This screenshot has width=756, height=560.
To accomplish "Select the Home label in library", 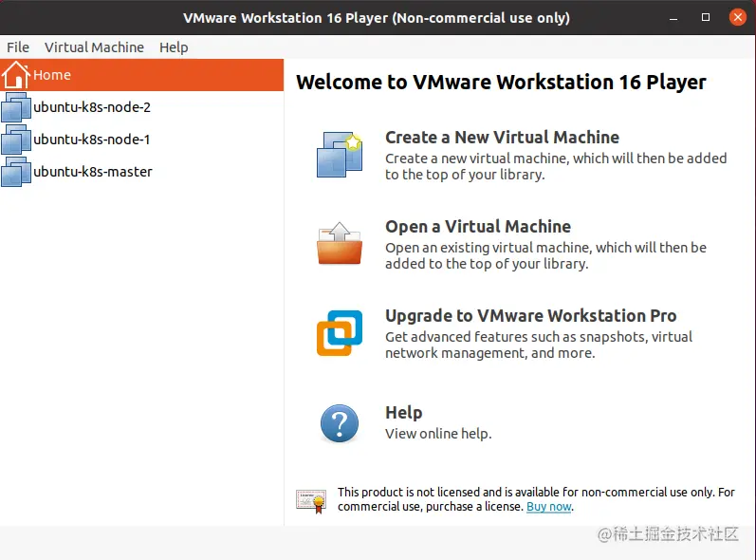I will (x=52, y=75).
